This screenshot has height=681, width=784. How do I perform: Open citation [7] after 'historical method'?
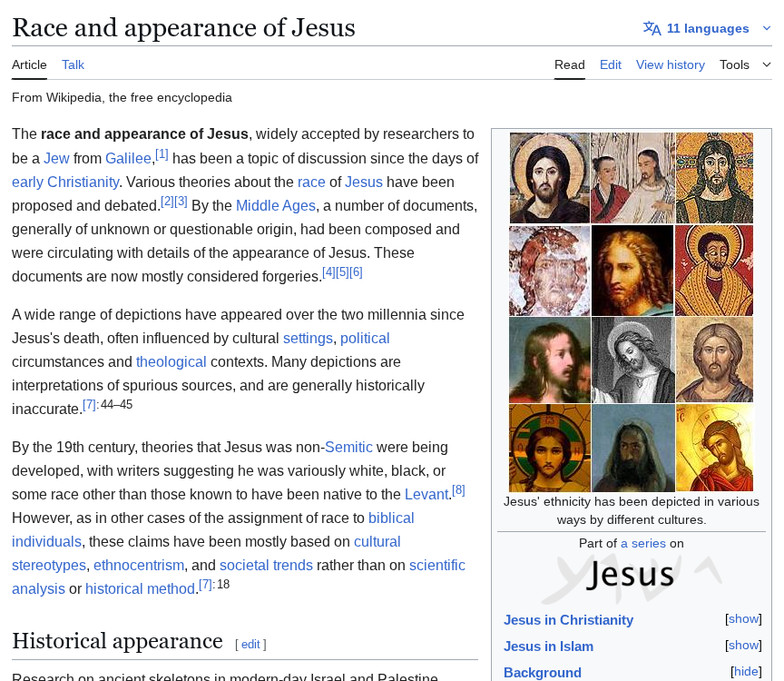[205, 585]
